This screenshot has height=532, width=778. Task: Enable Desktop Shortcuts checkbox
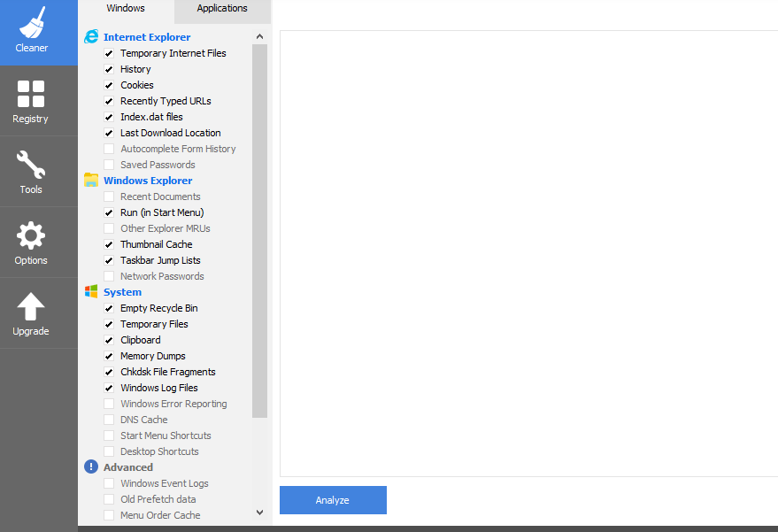click(109, 451)
